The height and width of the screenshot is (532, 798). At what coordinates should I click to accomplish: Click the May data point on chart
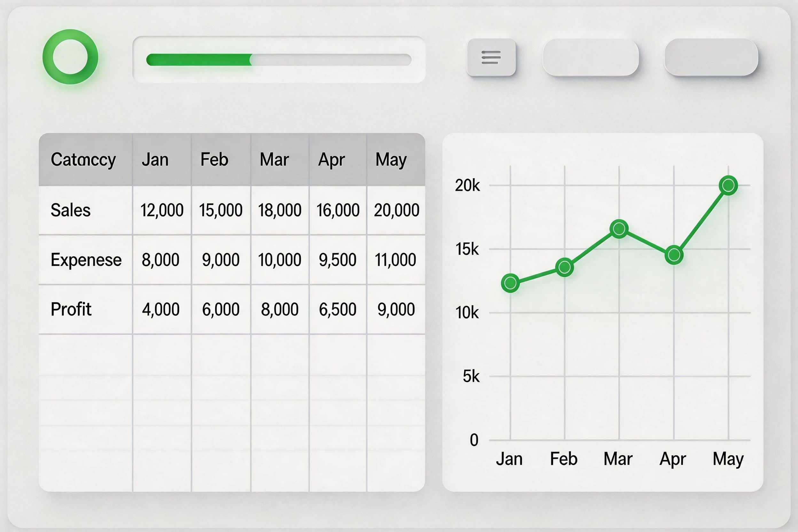pos(728,185)
